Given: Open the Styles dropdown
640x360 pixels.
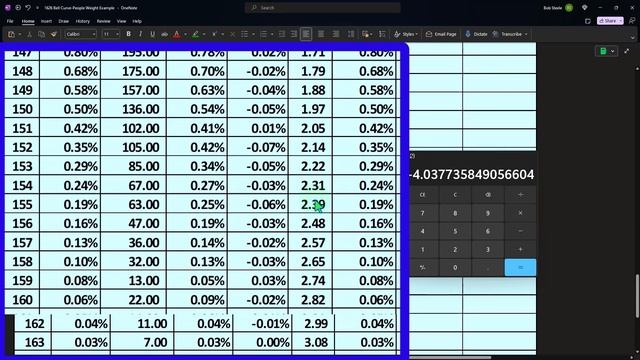Looking at the screenshot, I should tap(406, 34).
